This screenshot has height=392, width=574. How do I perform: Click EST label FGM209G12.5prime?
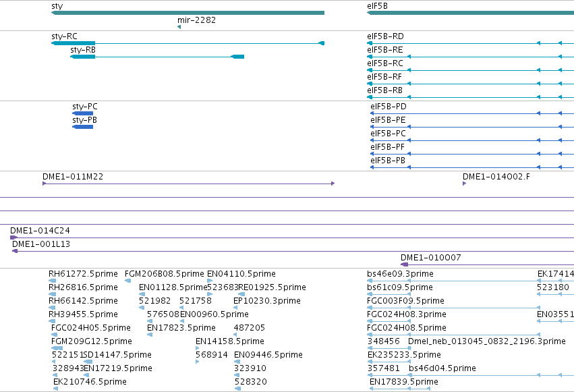click(x=92, y=341)
